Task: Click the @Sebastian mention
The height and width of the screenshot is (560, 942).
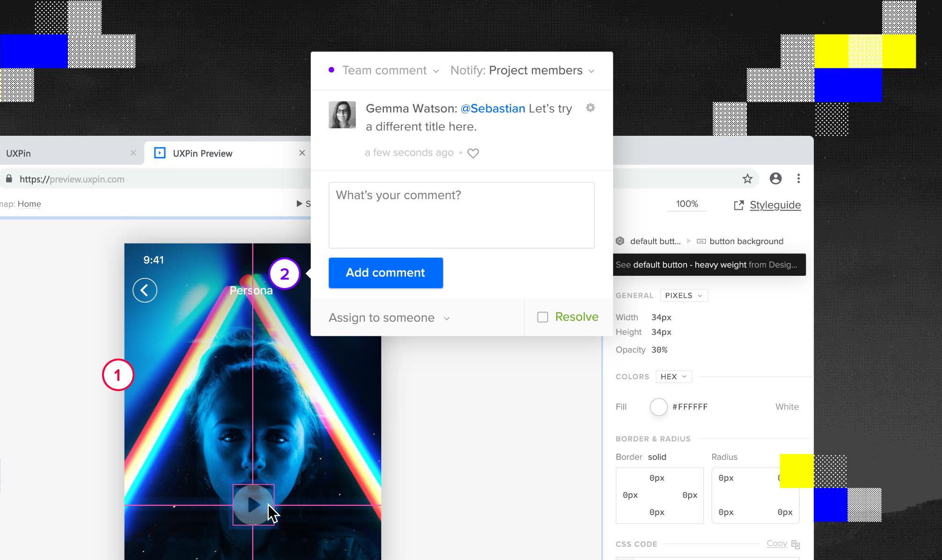Action: [x=493, y=109]
